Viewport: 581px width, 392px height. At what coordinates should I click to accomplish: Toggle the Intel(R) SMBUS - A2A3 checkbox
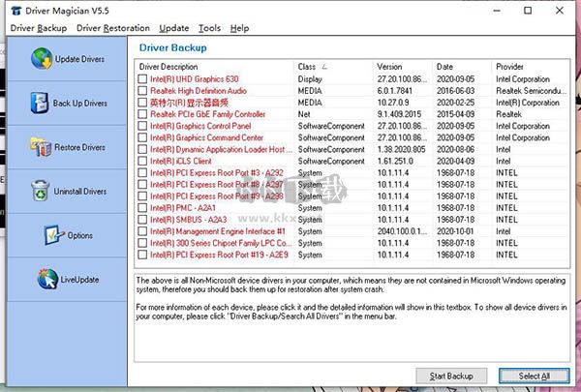click(x=143, y=220)
